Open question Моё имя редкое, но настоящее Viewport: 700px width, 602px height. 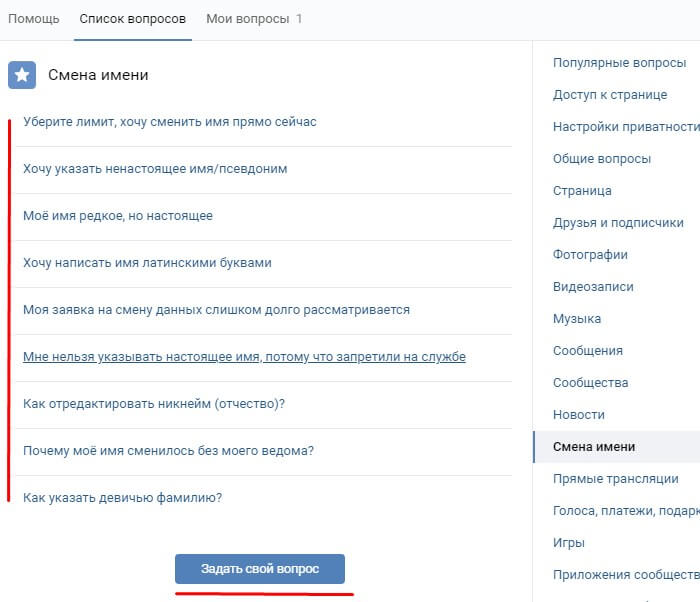click(x=118, y=216)
